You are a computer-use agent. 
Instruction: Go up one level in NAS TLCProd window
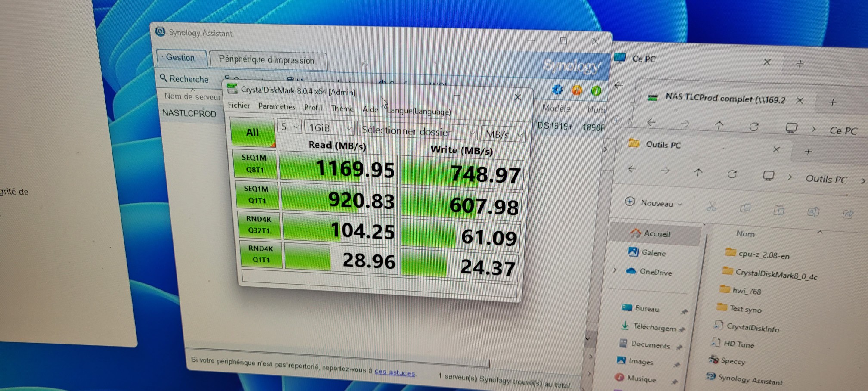tap(719, 125)
